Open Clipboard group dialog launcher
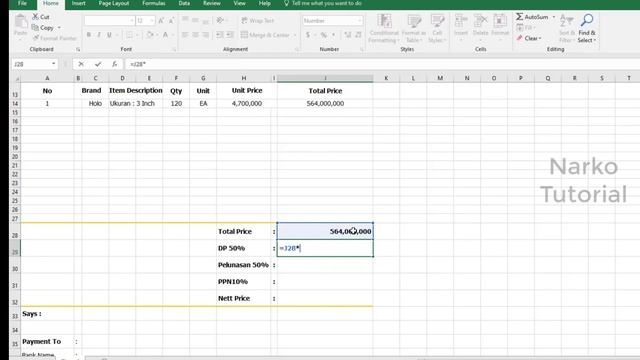This screenshot has width=640, height=360. [78, 49]
